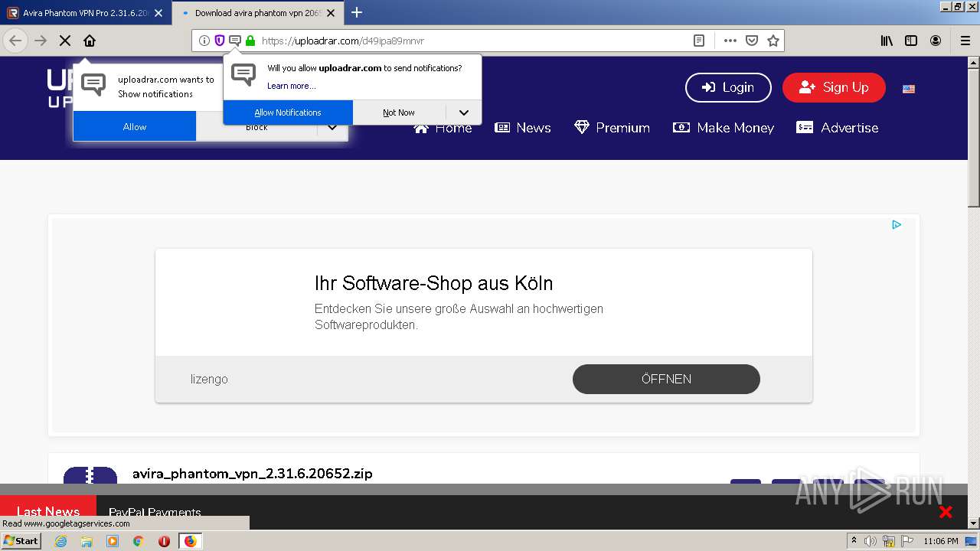Click the notification permission icon in address bar
The image size is (980, 551).
click(x=235, y=41)
